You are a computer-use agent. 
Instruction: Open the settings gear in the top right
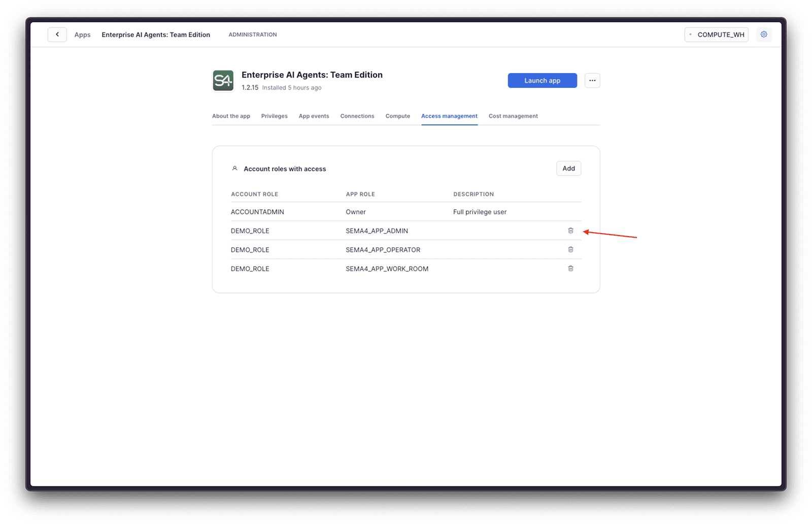[764, 34]
